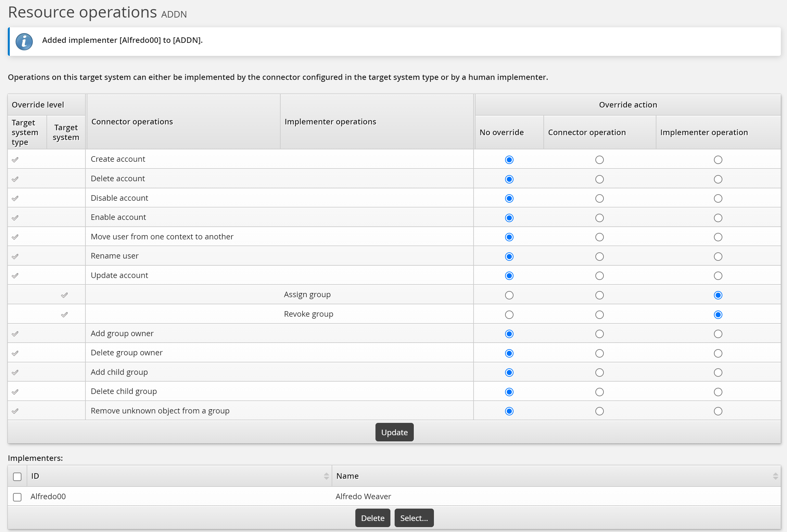Click the Delete child group checkmark icon

[15, 392]
